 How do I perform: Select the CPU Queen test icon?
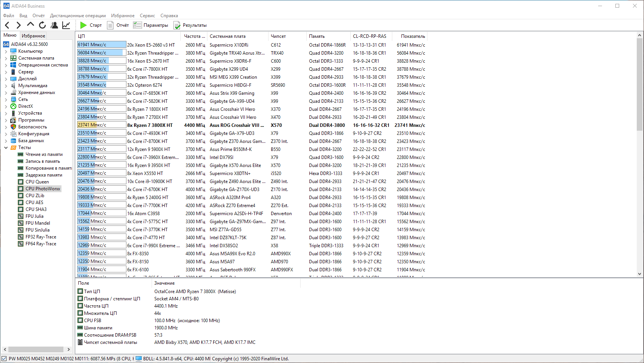[x=21, y=182]
